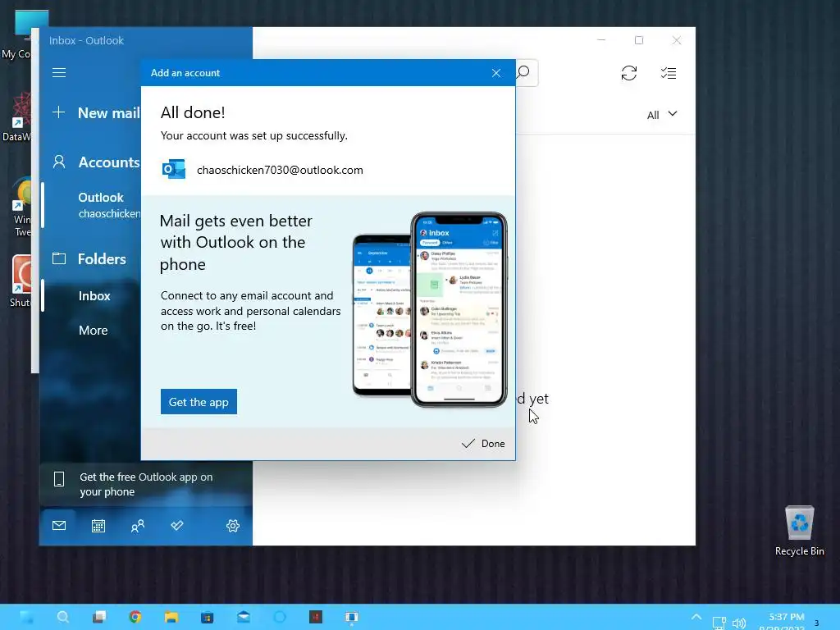
Task: Click Get the free Outlook app banner
Action: [x=146, y=484]
